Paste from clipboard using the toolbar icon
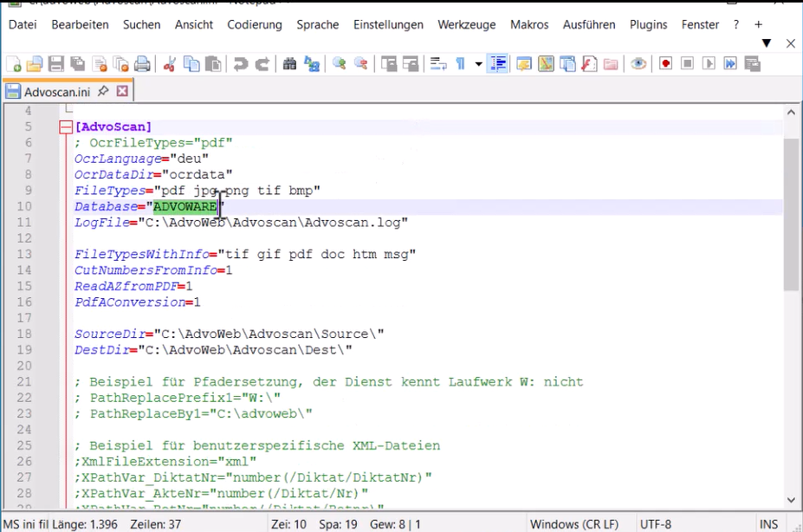 [x=213, y=64]
